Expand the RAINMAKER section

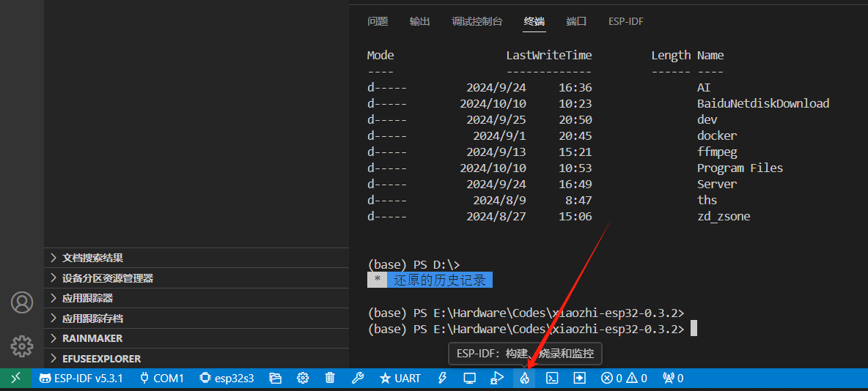coord(92,338)
